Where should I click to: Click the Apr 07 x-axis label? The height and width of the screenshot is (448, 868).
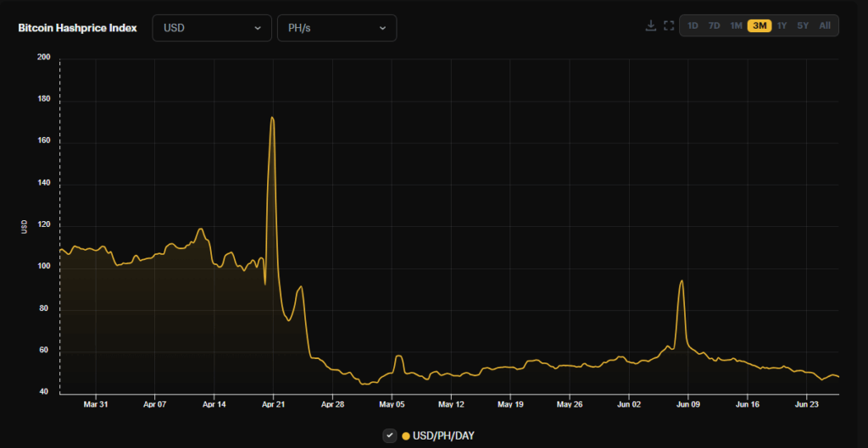pyautogui.click(x=155, y=404)
